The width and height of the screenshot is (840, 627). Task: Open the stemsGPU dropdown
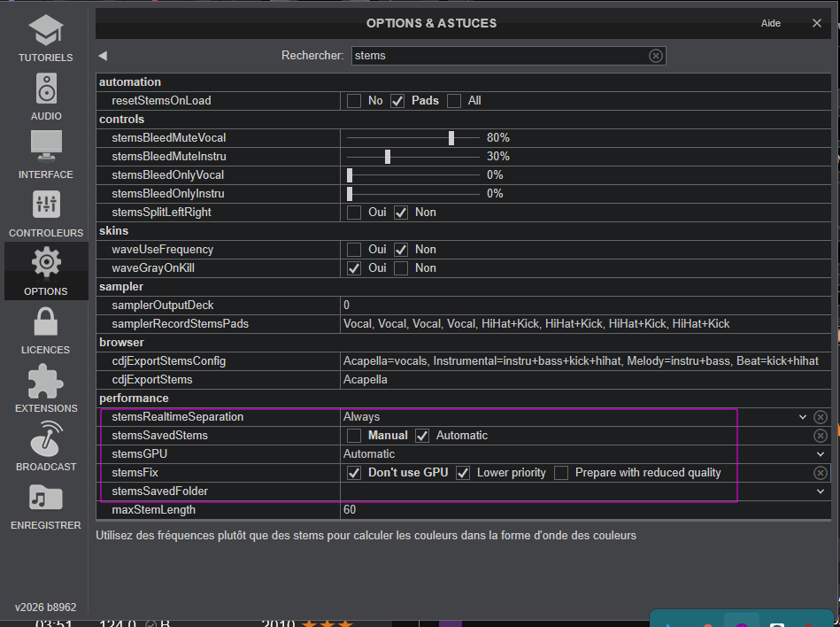click(x=821, y=454)
